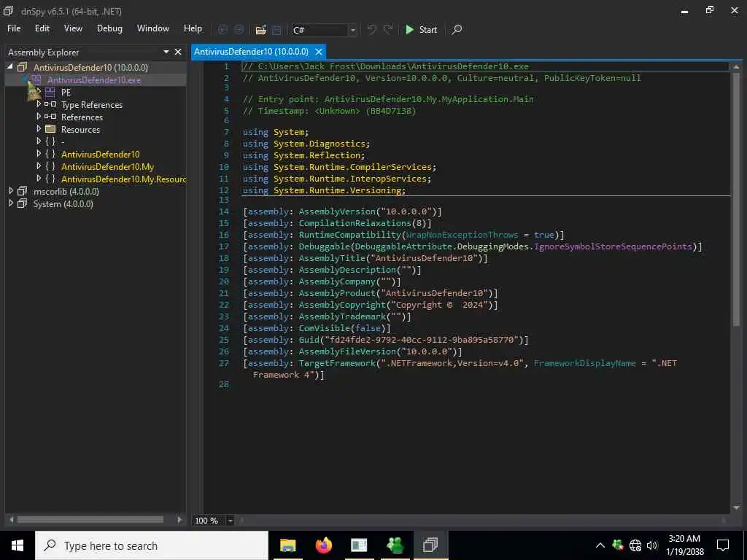
Task: Click the AntivirusDefender10.My.MyApplication.Main entry point link
Action: (x=429, y=99)
